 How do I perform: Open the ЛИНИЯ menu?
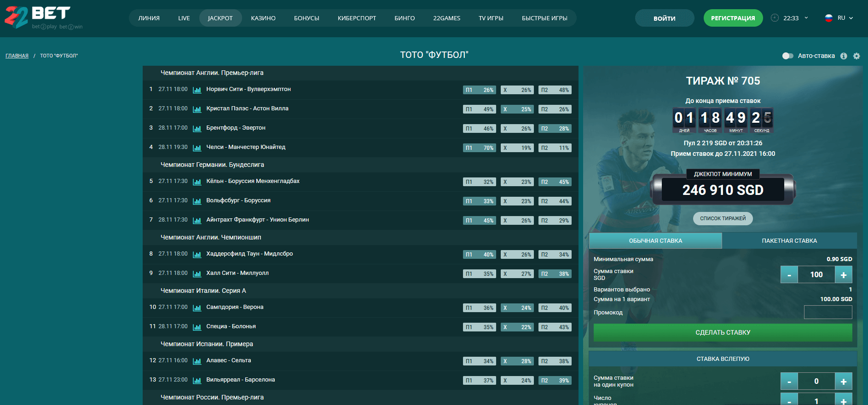(x=149, y=18)
